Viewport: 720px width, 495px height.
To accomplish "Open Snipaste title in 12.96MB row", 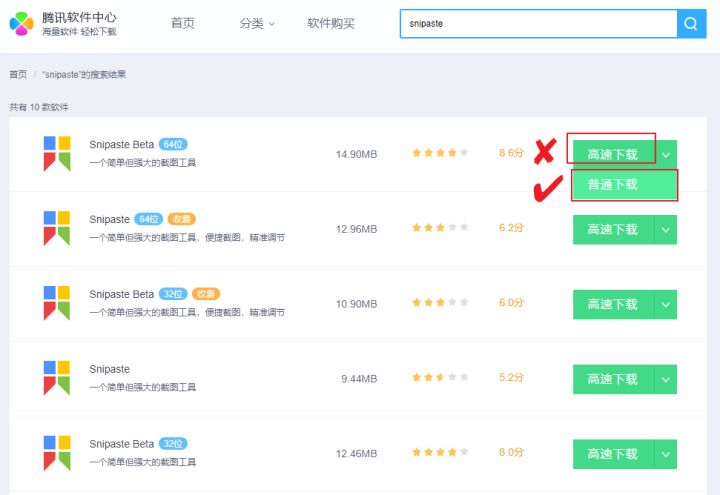I will point(109,219).
